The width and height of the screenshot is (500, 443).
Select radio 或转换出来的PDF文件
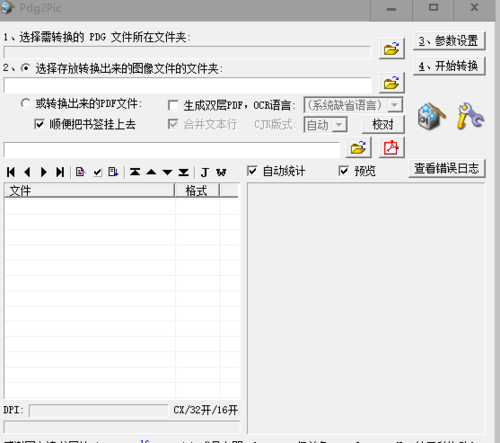tap(25, 103)
